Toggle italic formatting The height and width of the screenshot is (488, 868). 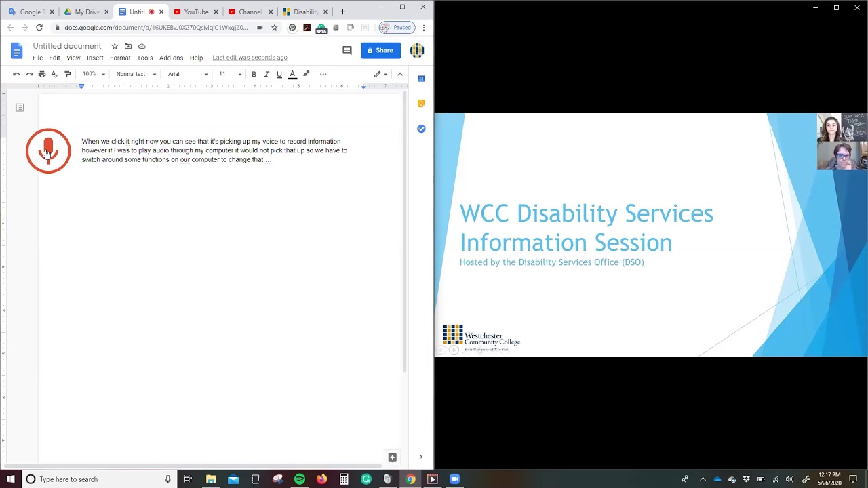click(267, 74)
